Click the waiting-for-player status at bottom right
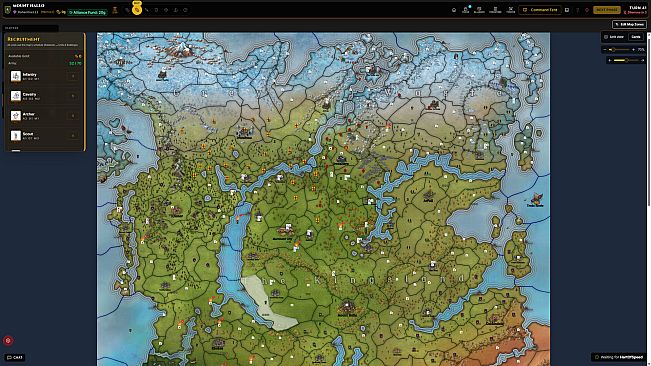The width and height of the screenshot is (651, 366). click(619, 357)
